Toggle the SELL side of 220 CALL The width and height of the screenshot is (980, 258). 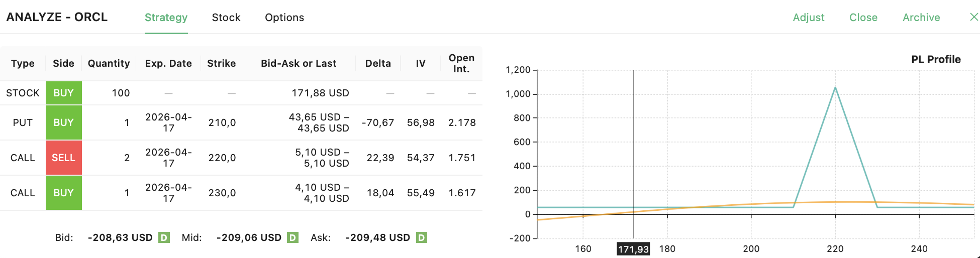click(x=64, y=158)
